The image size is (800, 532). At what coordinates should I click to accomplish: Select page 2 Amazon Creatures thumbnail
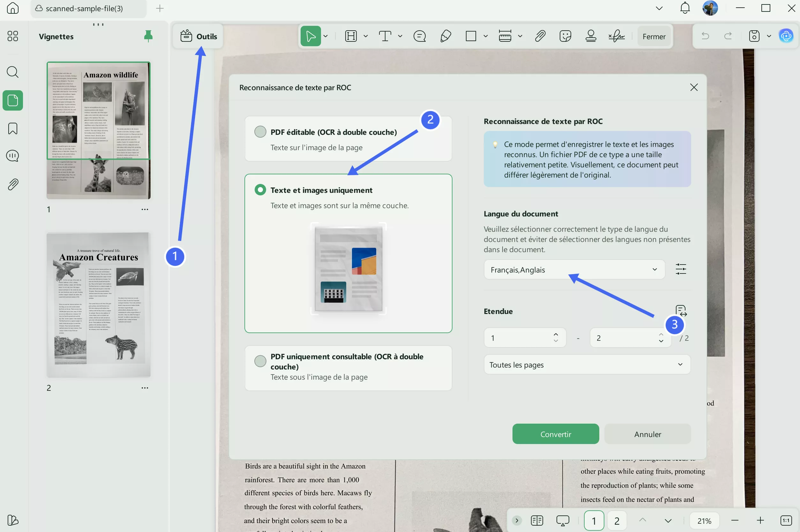click(99, 305)
